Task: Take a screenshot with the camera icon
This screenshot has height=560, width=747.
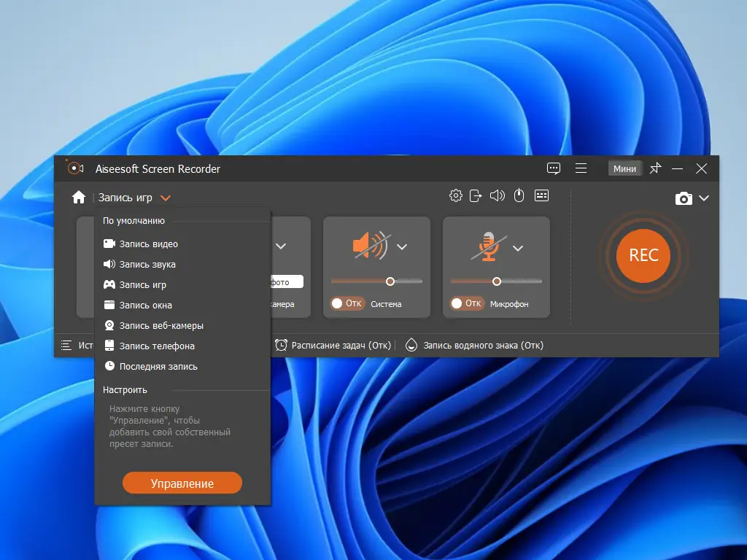Action: (684, 198)
